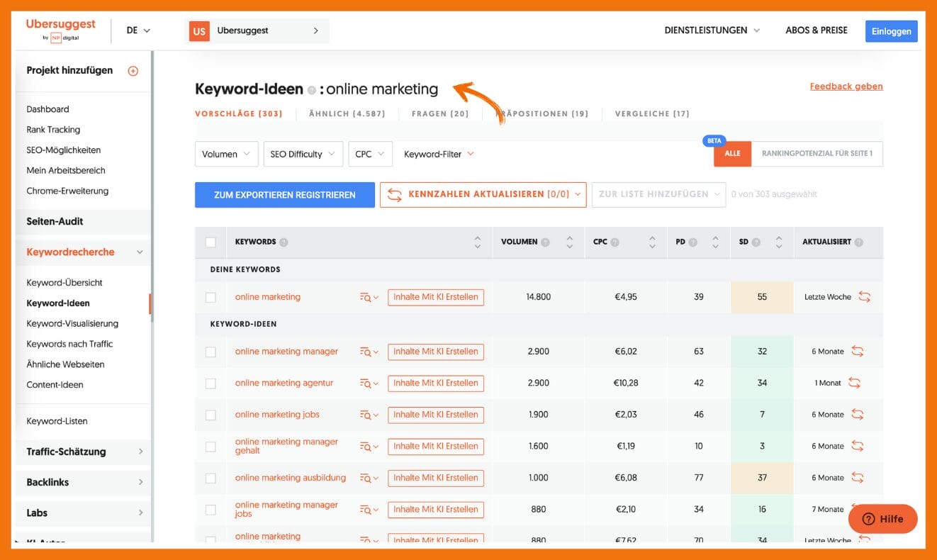This screenshot has height=560, width=937.
Task: Click the plus icon beside Projekt hinzufügen
Action: [133, 71]
